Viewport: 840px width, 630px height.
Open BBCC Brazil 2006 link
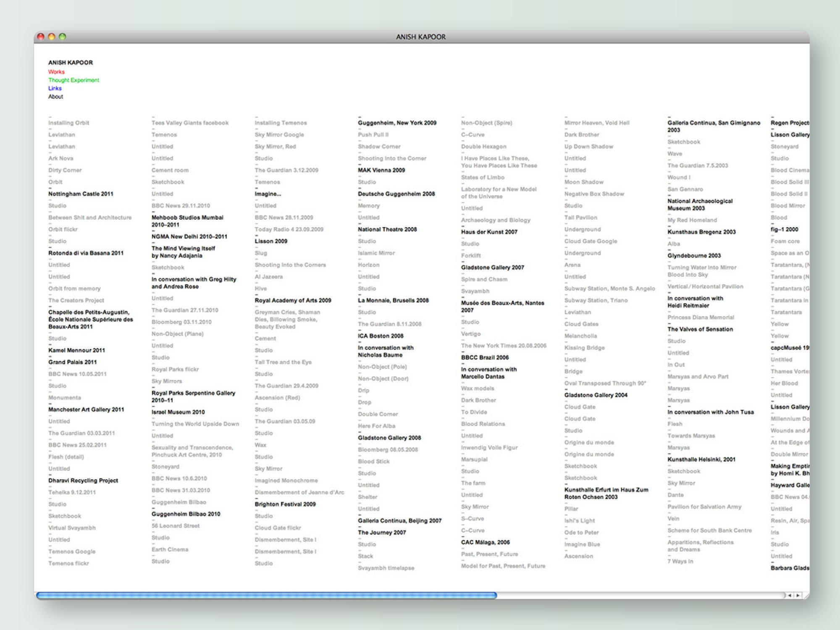pos(485,357)
